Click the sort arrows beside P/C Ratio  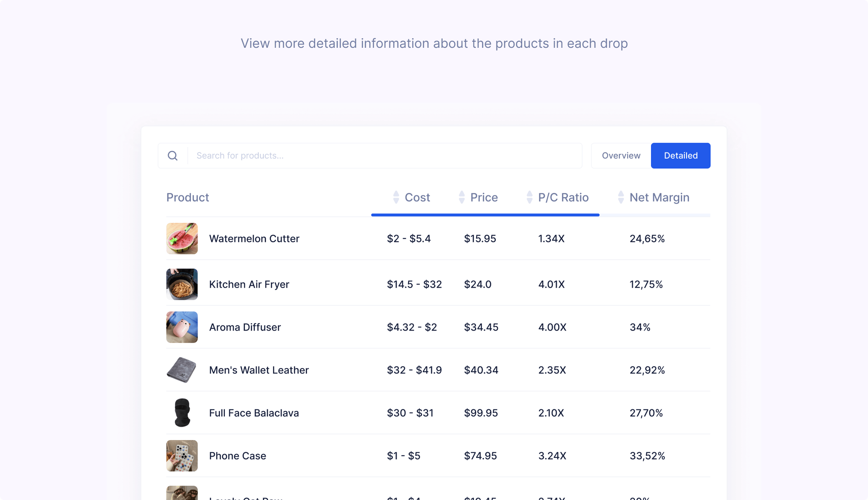pos(529,197)
